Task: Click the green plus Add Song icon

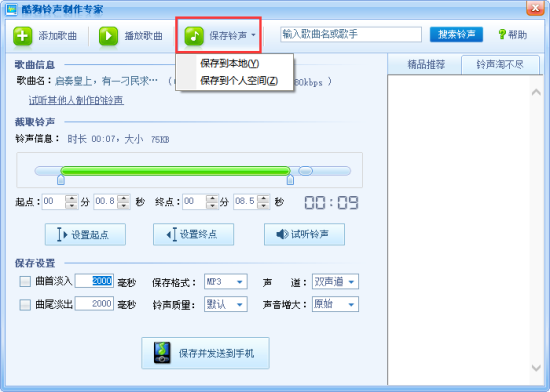Action: pyautogui.click(x=22, y=36)
